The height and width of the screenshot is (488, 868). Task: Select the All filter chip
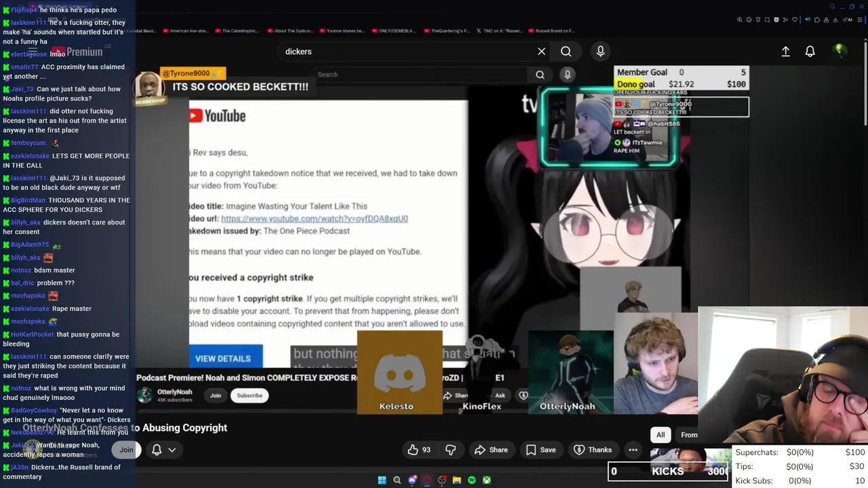(660, 434)
